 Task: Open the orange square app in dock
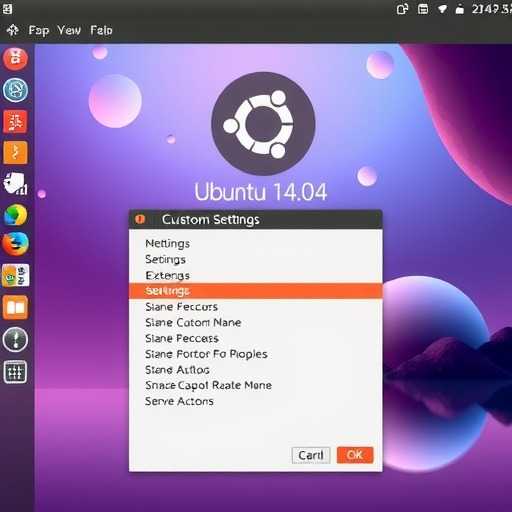click(15, 153)
